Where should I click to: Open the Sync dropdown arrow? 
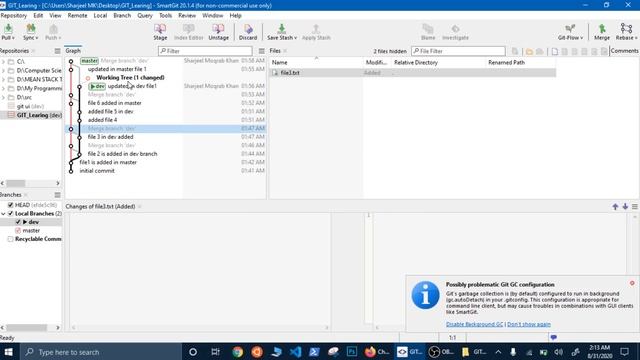[x=37, y=38]
